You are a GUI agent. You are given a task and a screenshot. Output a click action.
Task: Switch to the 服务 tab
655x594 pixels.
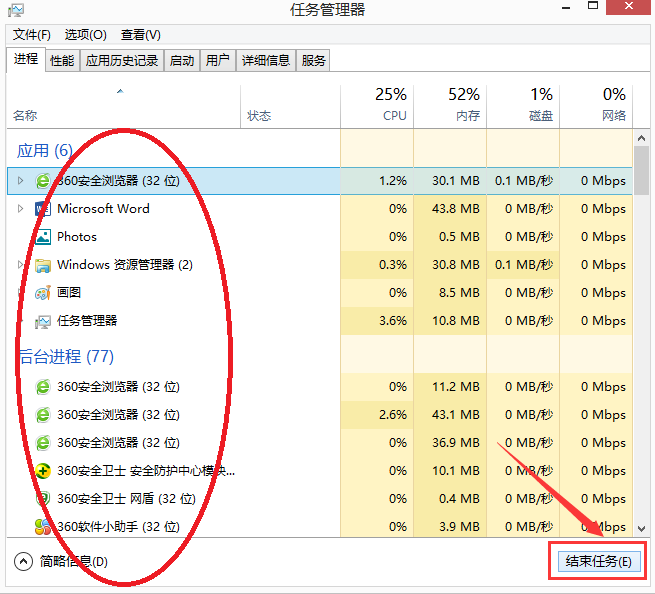313,61
